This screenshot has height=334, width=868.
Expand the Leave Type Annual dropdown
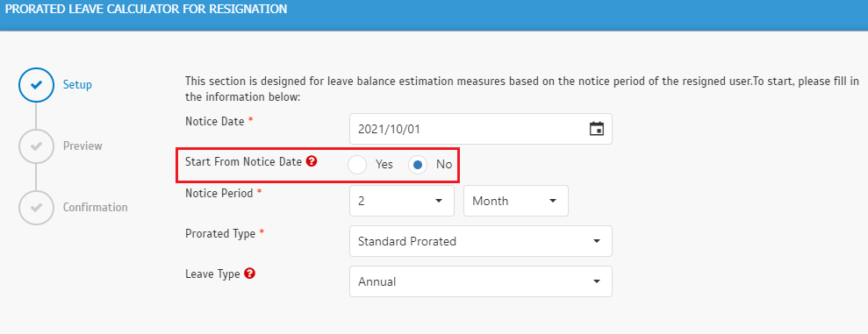(480, 281)
